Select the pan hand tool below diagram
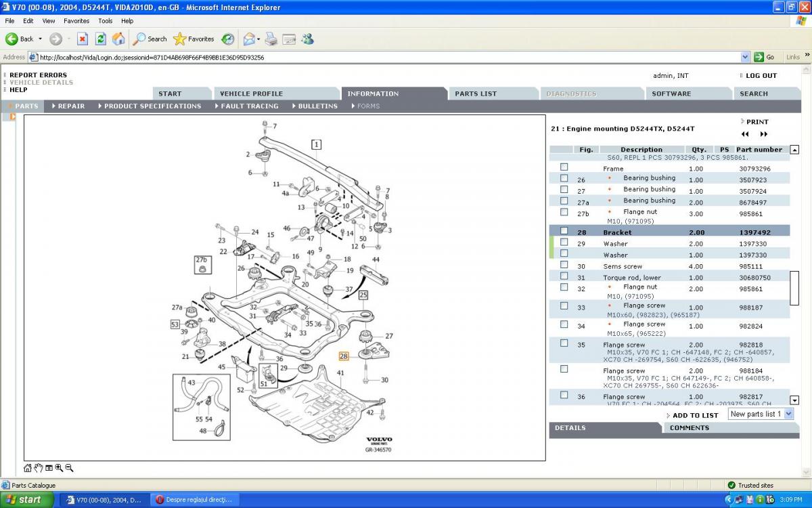The image size is (812, 508). click(x=39, y=468)
